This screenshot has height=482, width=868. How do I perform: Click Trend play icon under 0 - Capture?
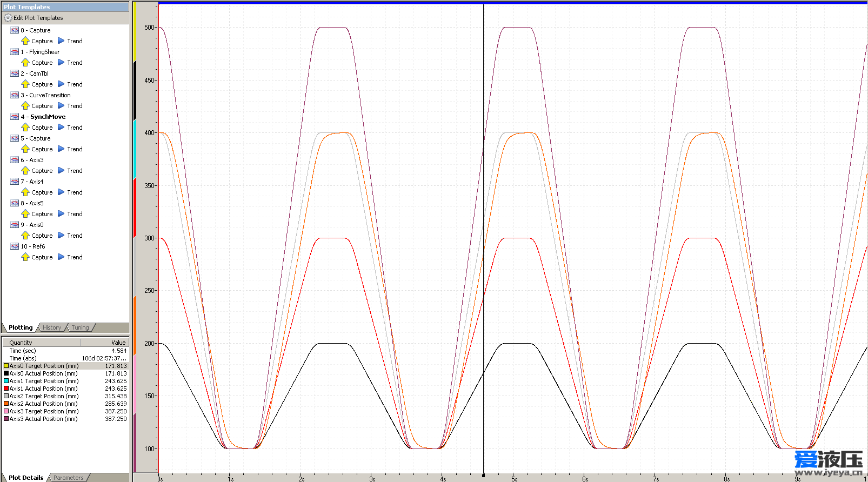point(61,41)
